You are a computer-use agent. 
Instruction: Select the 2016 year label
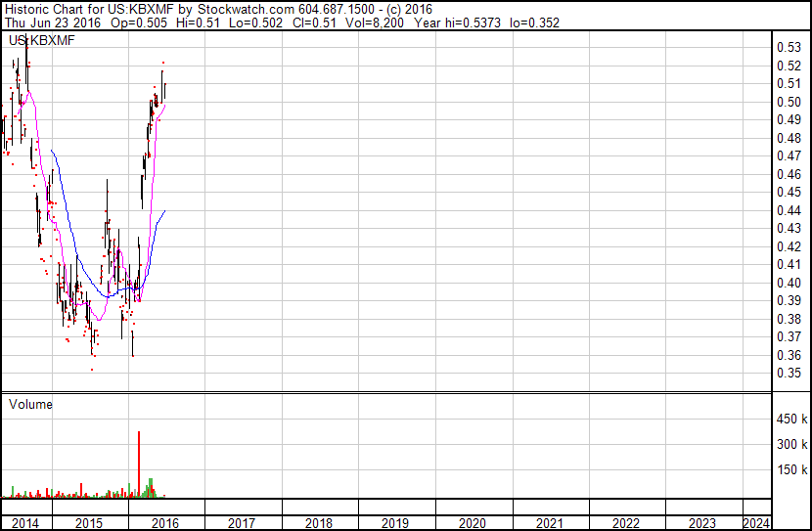[165, 523]
